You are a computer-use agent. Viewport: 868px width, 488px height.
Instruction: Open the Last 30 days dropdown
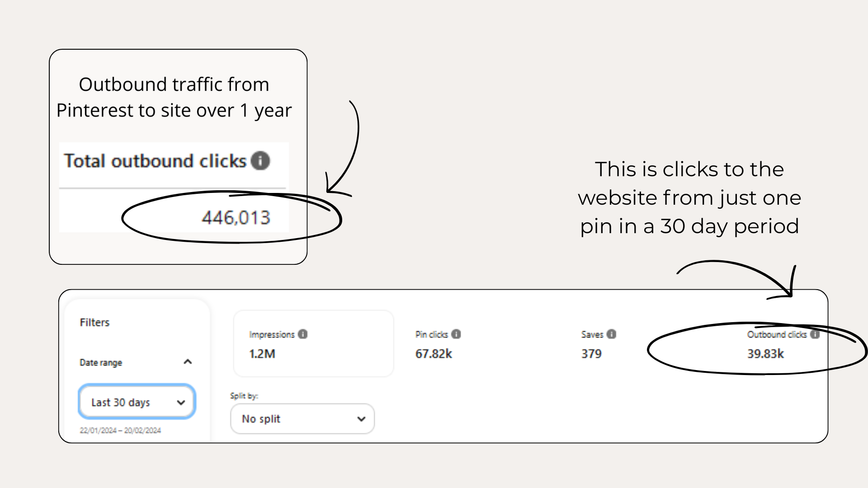point(137,402)
